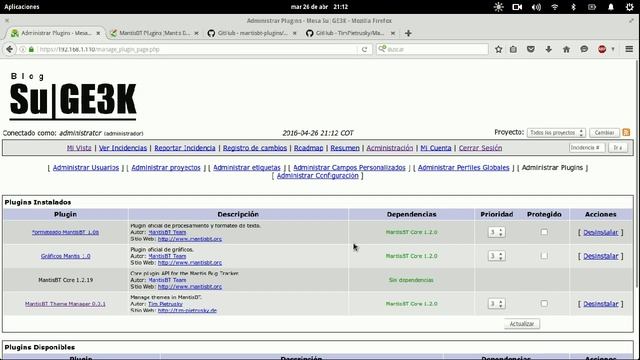The width and height of the screenshot is (640, 360).
Task: Click the Bluetooth indicator icon
Action: 573,7
